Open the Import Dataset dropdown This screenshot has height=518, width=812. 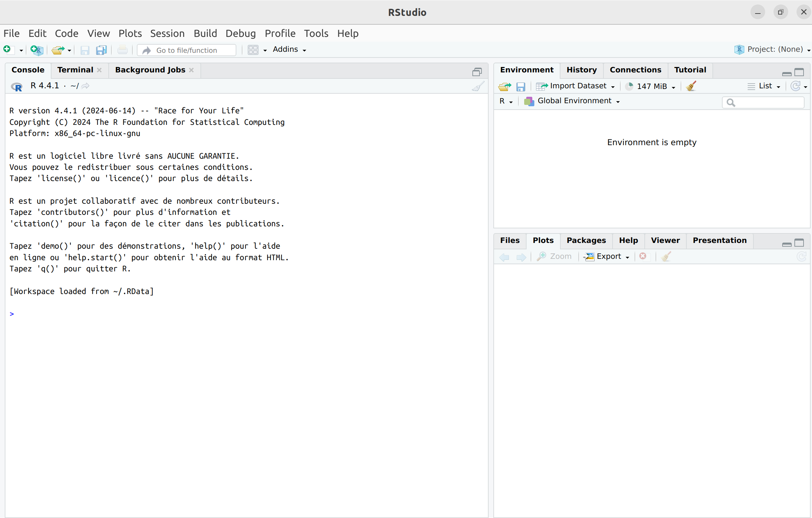coord(575,86)
